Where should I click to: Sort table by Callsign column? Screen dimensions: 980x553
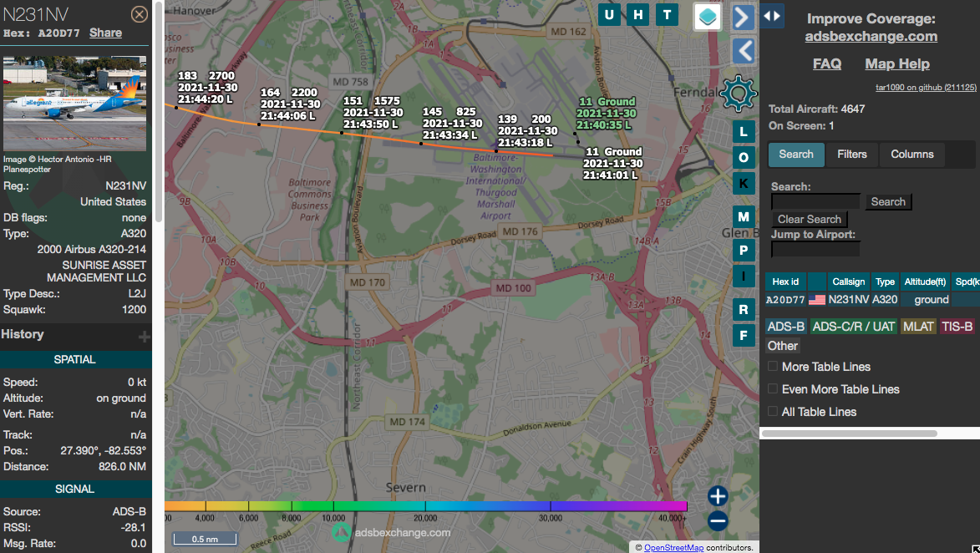pos(849,282)
